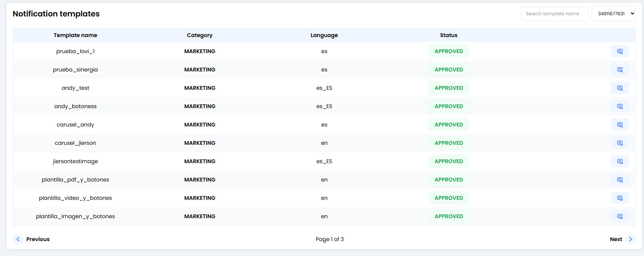644x256 pixels.
Task: Select the carusel_andy template name
Action: tap(75, 125)
